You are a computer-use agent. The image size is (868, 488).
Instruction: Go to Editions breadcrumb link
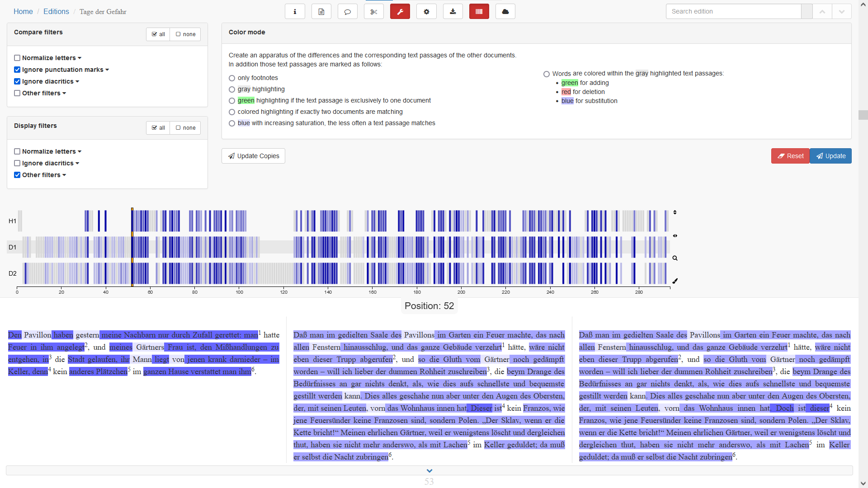click(x=56, y=12)
